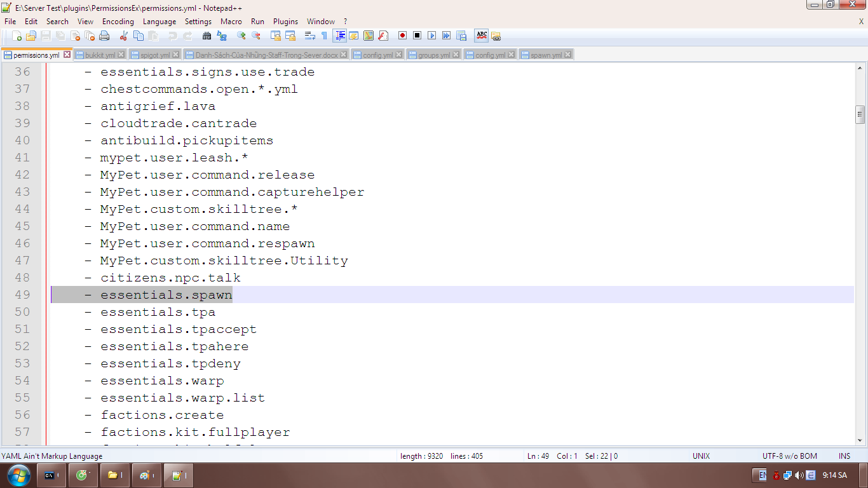Print the document using the printer icon

click(x=105, y=36)
